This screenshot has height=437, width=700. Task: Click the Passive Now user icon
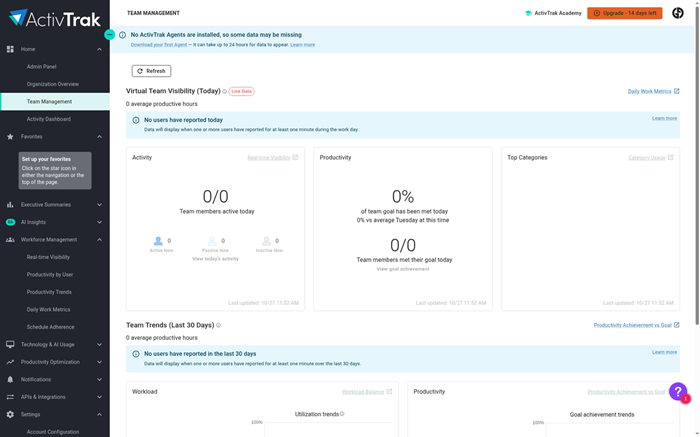coord(212,241)
